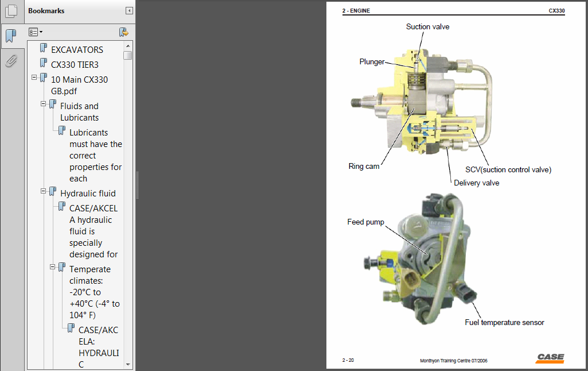Open the bookmark options dropdown menu
The image size is (588, 371).
coord(36,32)
